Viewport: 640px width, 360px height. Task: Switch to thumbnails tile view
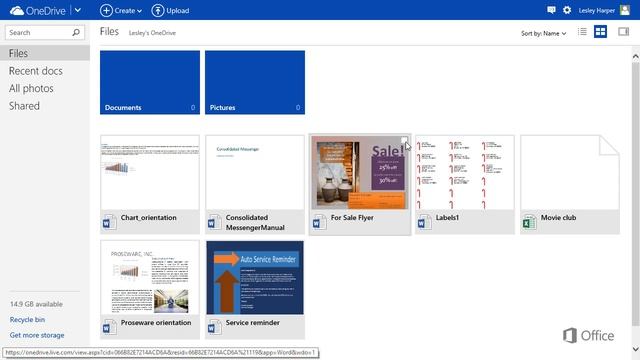pyautogui.click(x=600, y=31)
